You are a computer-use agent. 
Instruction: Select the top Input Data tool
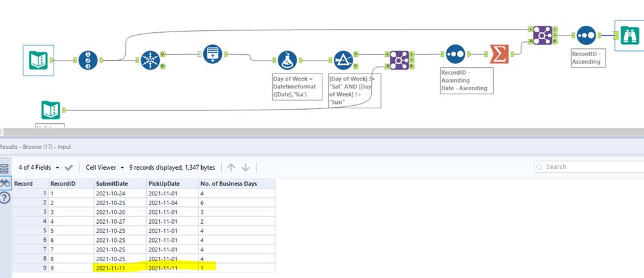coord(38,61)
